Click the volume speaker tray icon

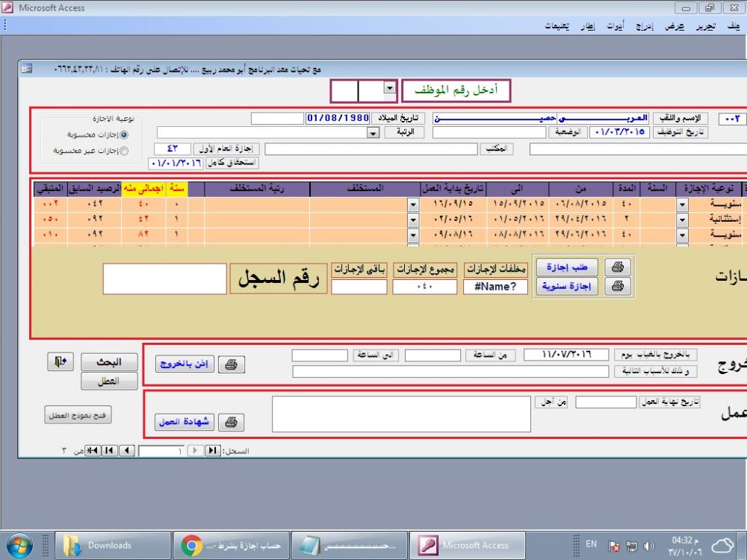649,546
